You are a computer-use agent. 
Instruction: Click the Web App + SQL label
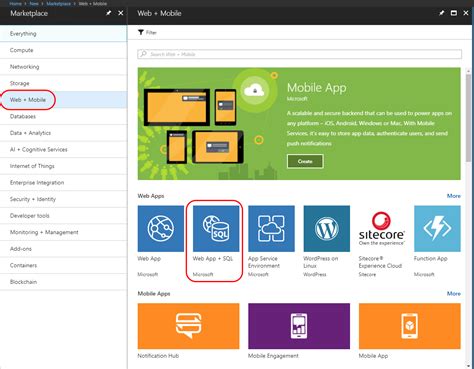[x=213, y=258]
